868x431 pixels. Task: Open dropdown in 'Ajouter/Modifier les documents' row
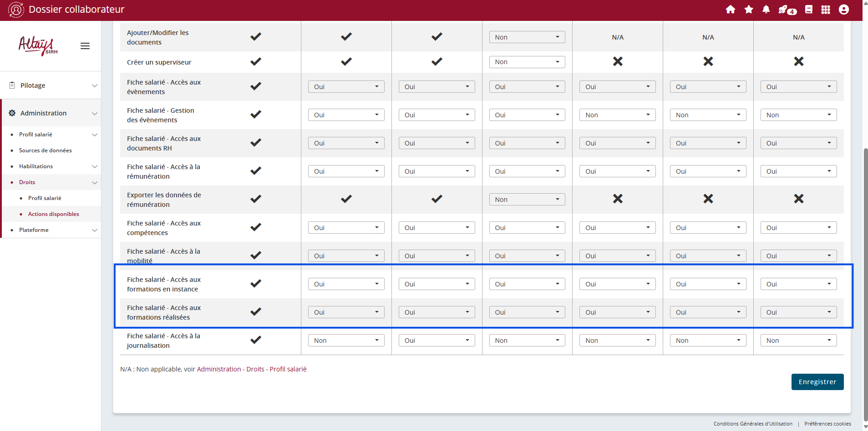(x=527, y=37)
